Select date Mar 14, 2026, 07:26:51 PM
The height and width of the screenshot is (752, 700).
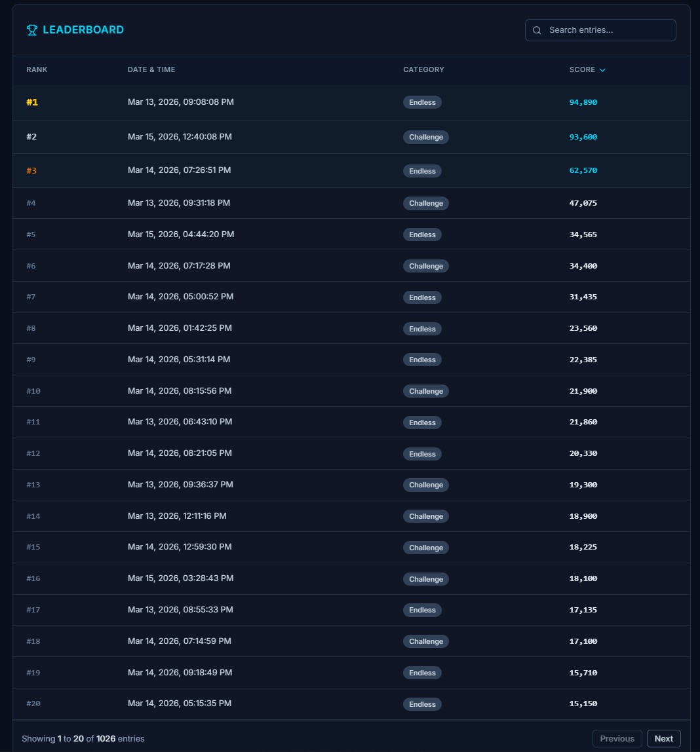tap(180, 170)
